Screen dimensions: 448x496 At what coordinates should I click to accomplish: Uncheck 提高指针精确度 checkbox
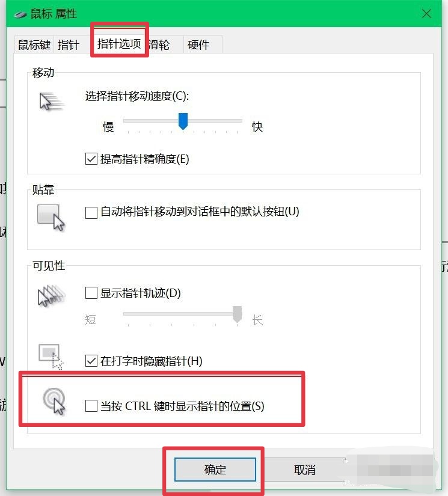[91, 159]
